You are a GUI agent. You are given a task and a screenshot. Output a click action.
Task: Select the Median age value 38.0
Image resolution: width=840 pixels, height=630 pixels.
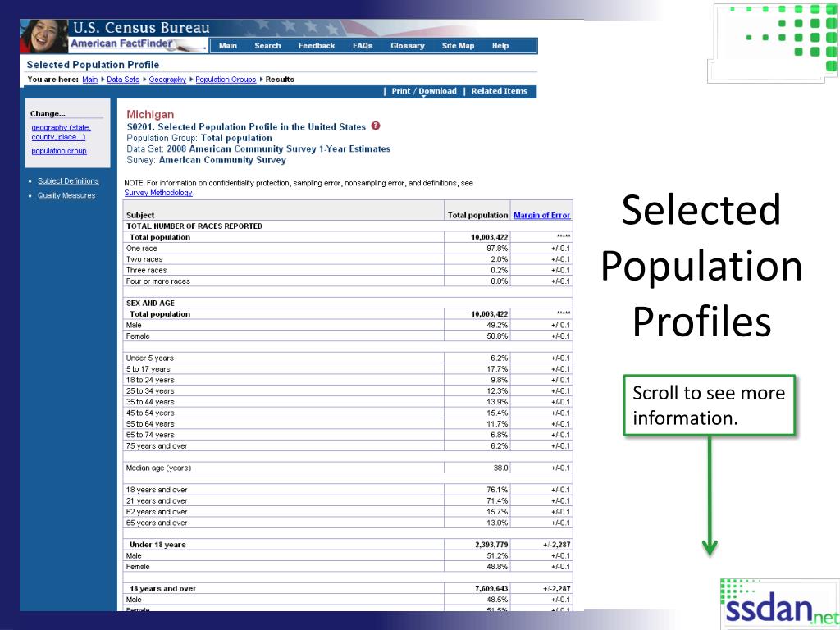tap(500, 468)
